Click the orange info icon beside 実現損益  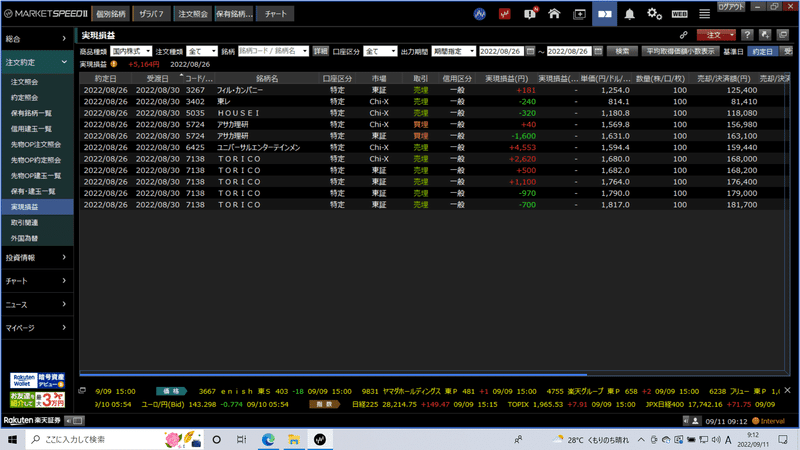tap(114, 64)
